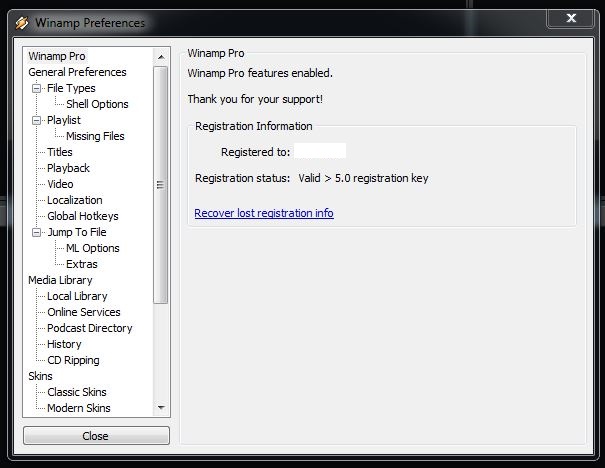Select Skins section
The image size is (605, 468).
pos(40,376)
